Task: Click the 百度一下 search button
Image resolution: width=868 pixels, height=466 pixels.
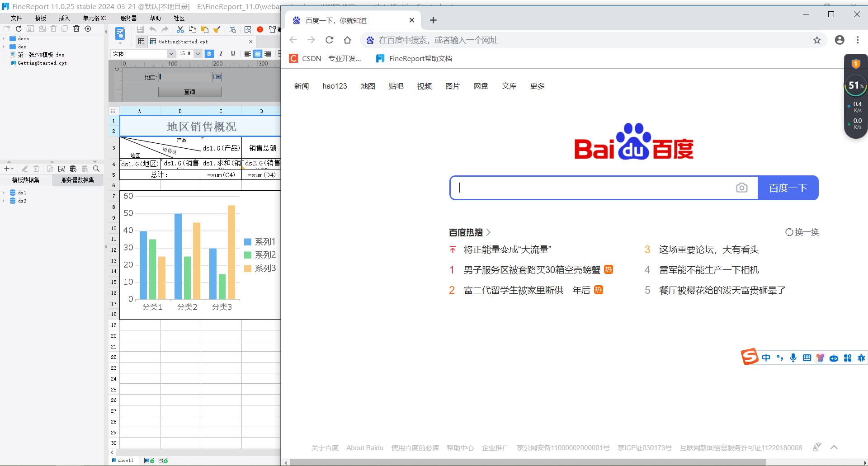Action: pos(788,188)
